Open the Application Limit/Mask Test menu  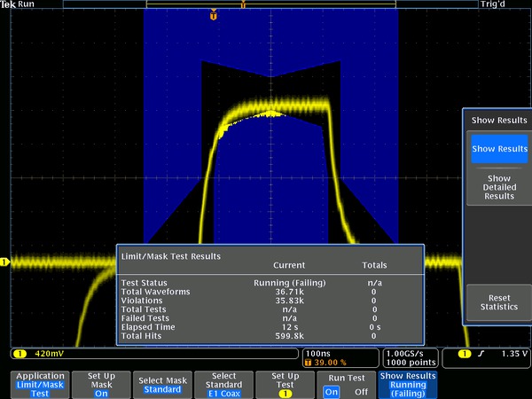[41, 383]
